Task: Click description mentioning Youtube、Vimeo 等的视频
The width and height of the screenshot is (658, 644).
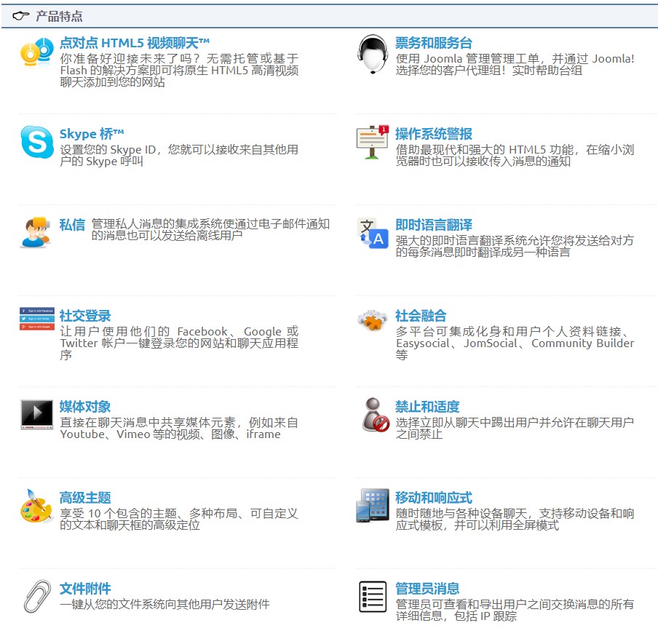Action: click(179, 428)
